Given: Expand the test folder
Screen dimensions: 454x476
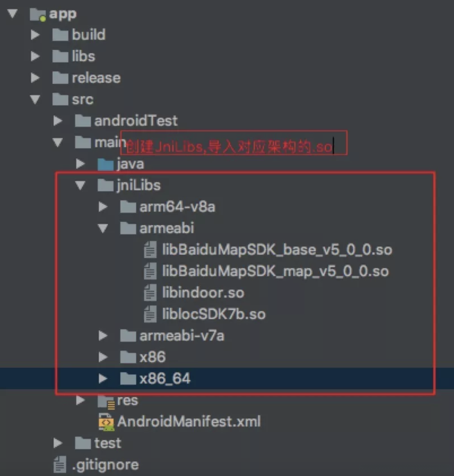Looking at the screenshot, I should pyautogui.click(x=58, y=443).
